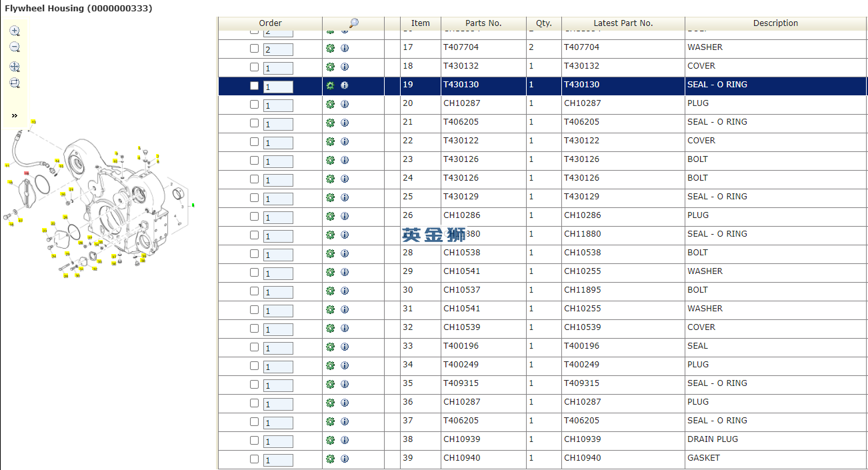Viewport: 868px width, 470px height.
Task: Open the info icon for item 23
Action: click(345, 160)
